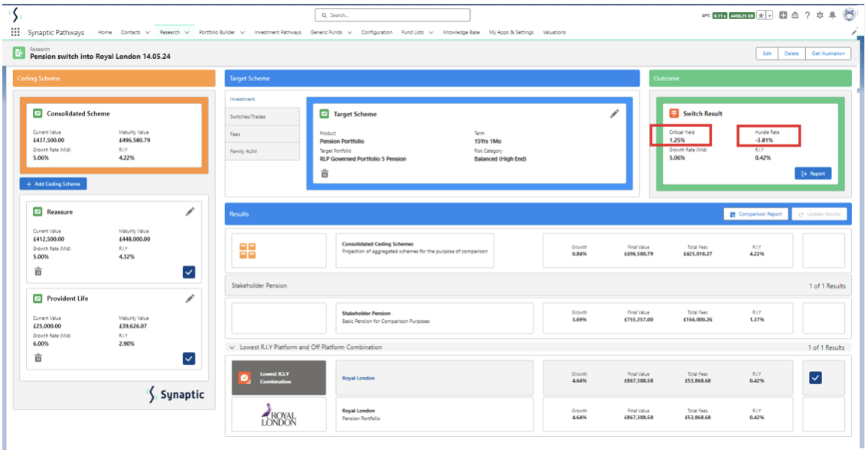868x456 pixels.
Task: Collapse the Lowest R.I.Y Platform section
Action: [x=232, y=347]
